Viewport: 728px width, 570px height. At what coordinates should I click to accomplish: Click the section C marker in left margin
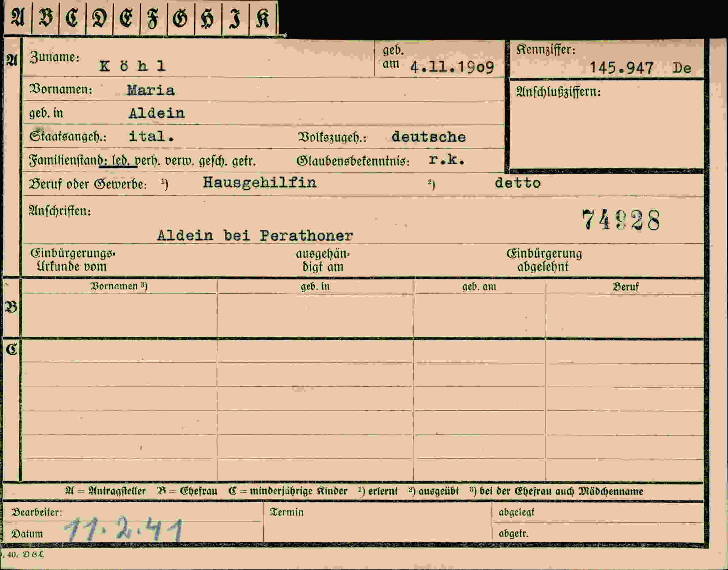pyautogui.click(x=11, y=350)
